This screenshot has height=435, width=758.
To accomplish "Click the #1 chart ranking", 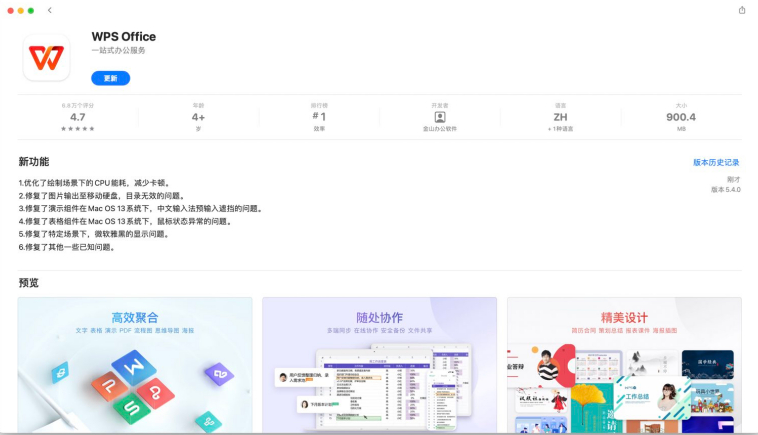I will click(319, 116).
